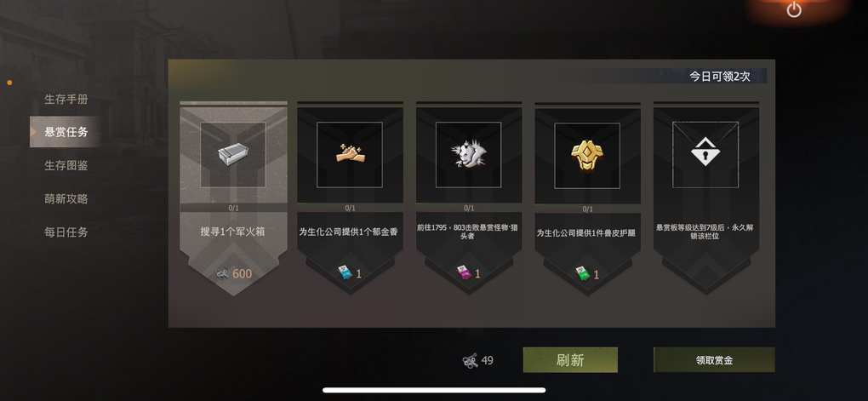Open the 生存手册 menu

click(66, 99)
